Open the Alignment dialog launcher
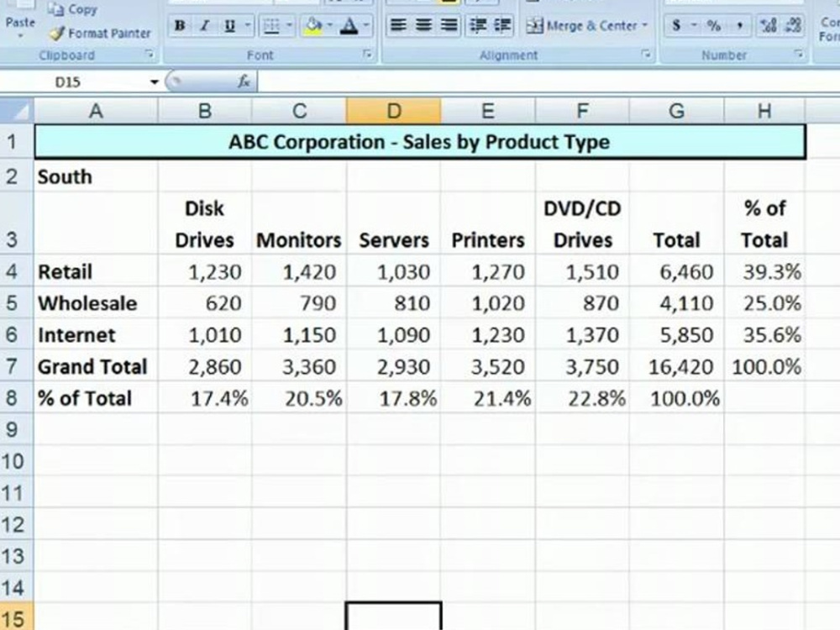Screen dimensions: 840x630 (646, 55)
